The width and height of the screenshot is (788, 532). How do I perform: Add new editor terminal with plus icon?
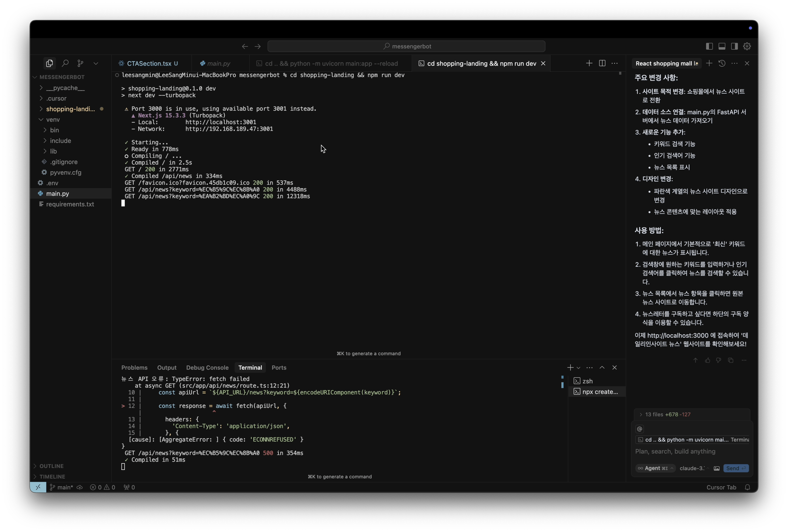[x=589, y=63]
